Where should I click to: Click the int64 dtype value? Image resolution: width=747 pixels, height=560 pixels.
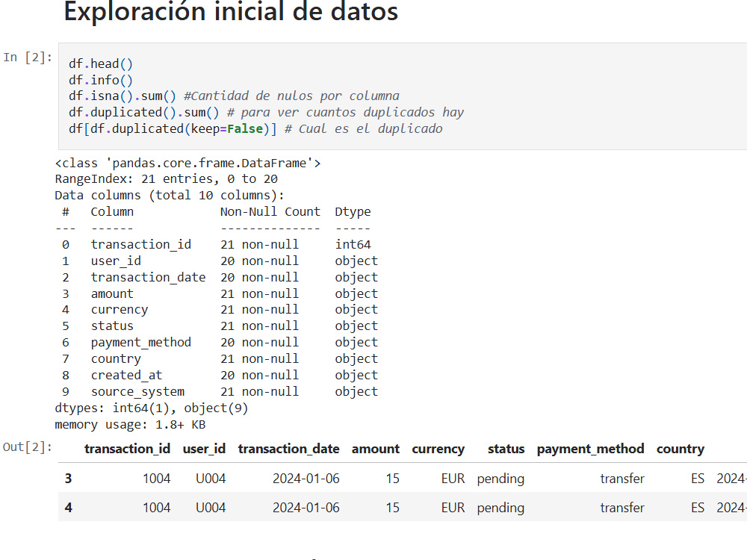tap(353, 245)
